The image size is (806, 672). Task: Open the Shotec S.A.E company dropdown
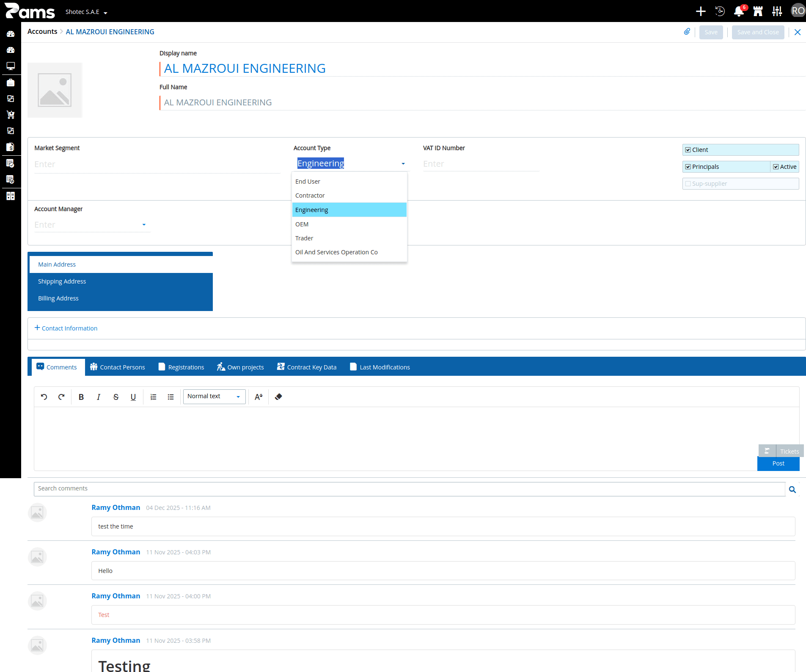tap(86, 12)
